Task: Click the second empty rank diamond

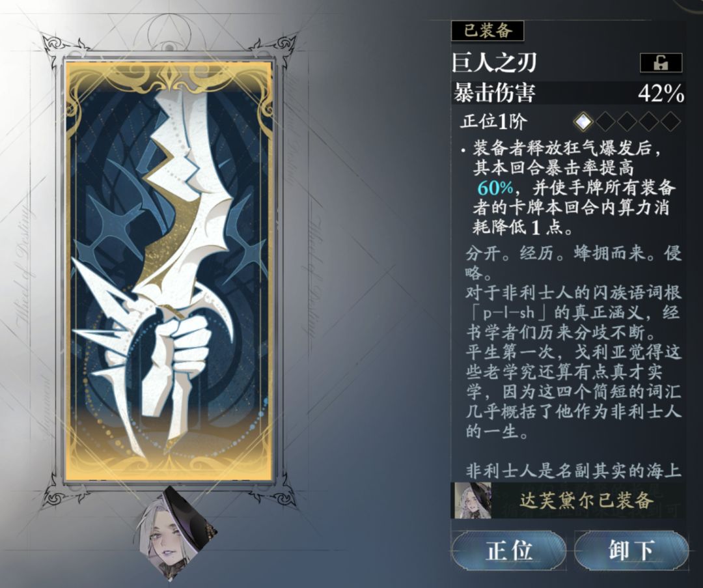Action: coord(605,121)
